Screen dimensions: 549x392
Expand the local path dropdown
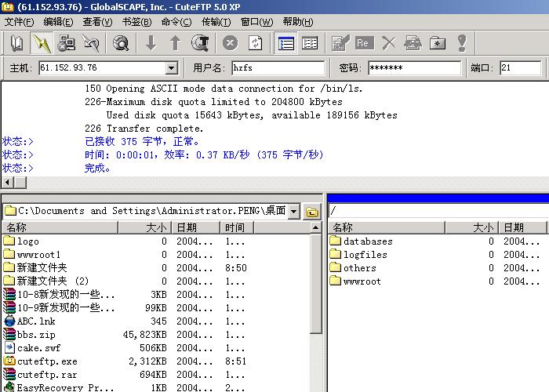(294, 212)
